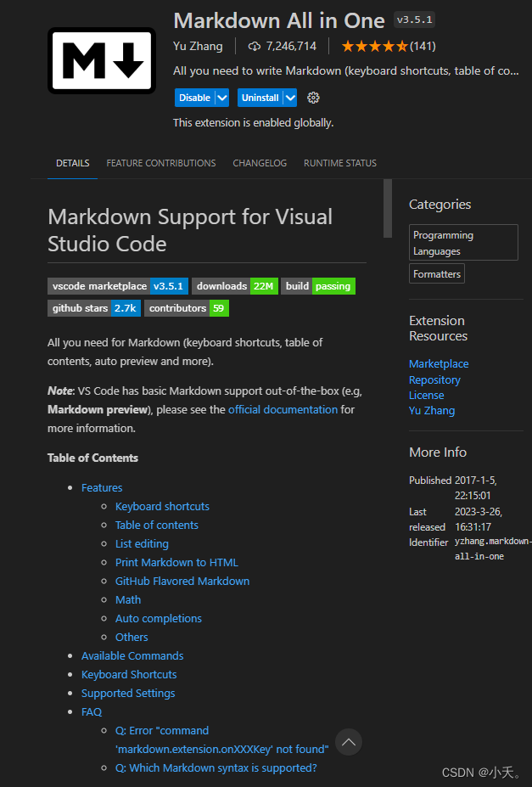
Task: Switch to the Feature Contributions tab
Action: point(161,163)
